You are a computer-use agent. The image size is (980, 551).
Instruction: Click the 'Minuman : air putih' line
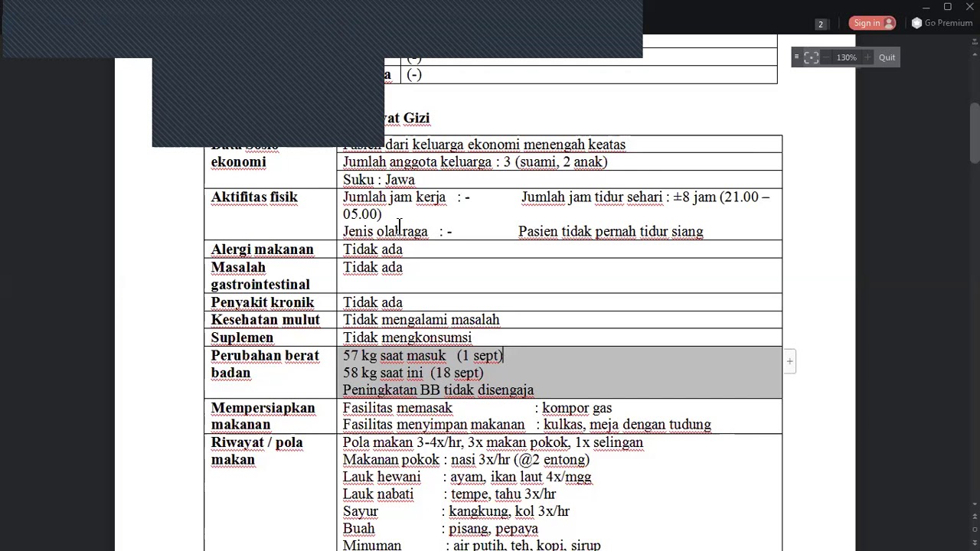click(472, 546)
